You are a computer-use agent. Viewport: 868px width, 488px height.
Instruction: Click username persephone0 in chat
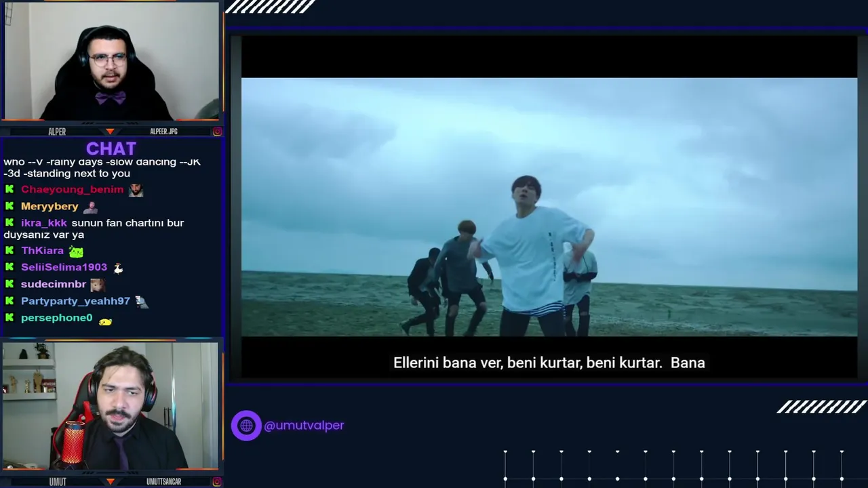click(x=56, y=318)
